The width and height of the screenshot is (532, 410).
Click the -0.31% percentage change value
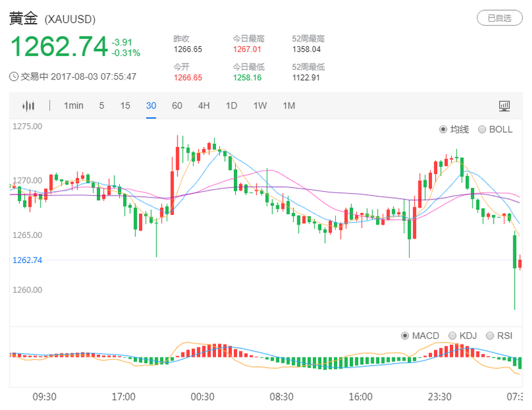tap(126, 53)
